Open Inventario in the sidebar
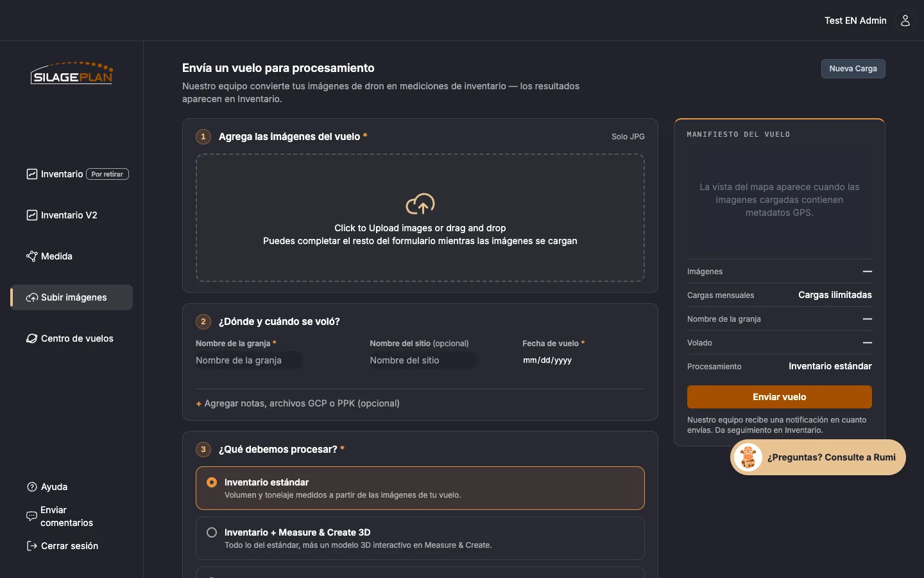This screenshot has height=578, width=924. pos(72,174)
